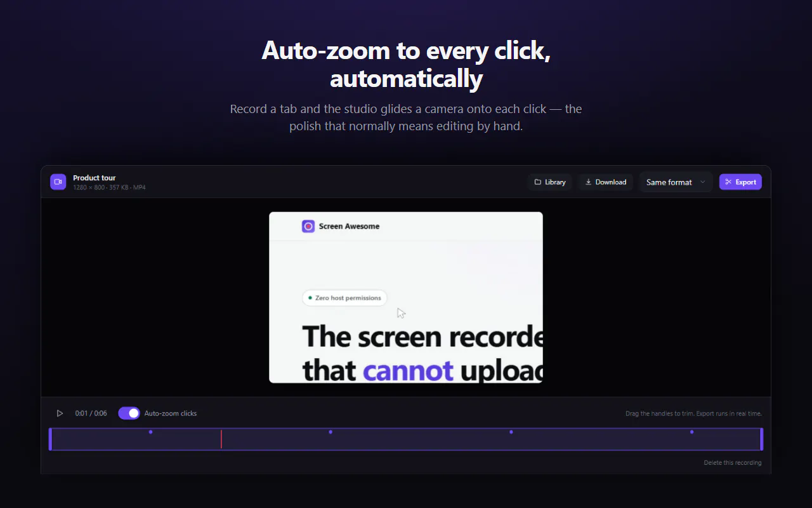The height and width of the screenshot is (508, 812).
Task: Download the recording
Action: click(606, 182)
